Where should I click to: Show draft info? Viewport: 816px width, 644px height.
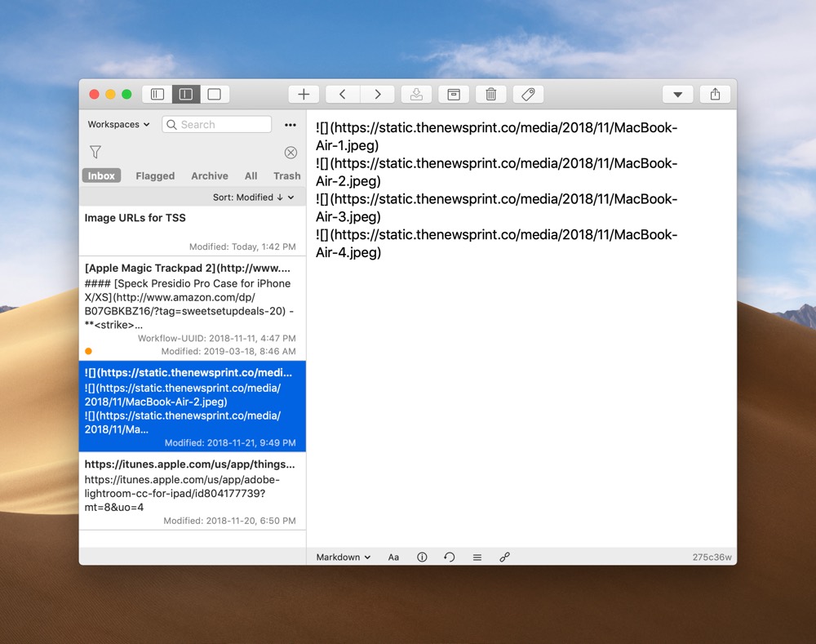point(422,557)
